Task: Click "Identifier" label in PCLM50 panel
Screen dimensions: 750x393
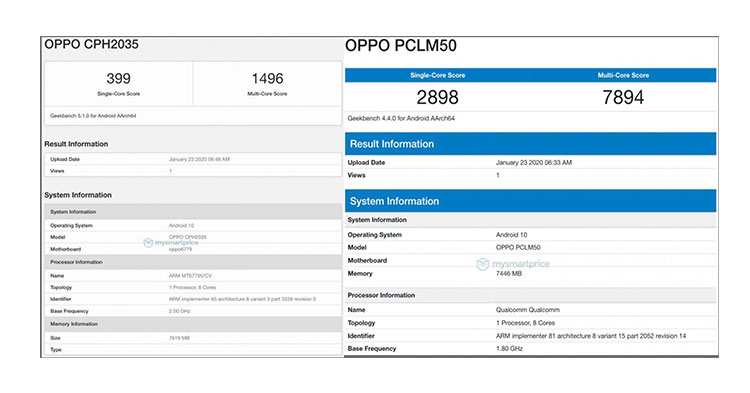Action: pos(361,336)
